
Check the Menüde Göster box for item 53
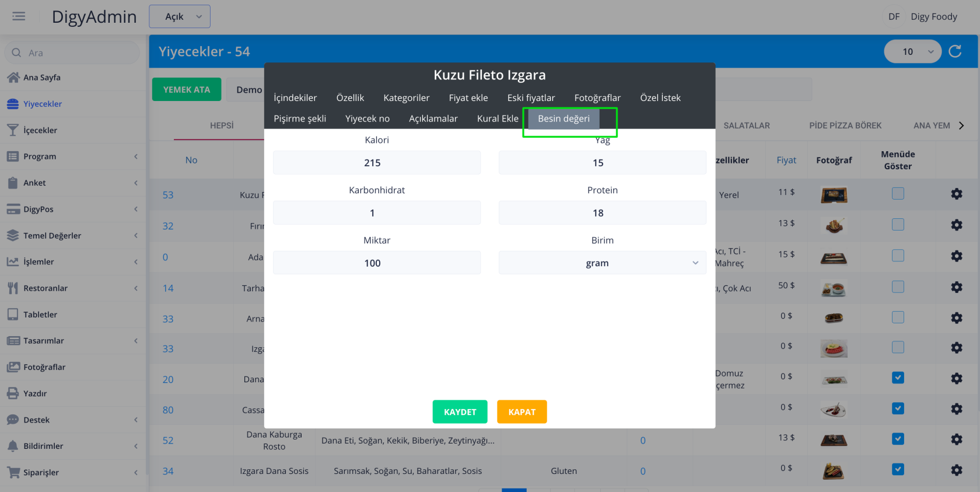tap(898, 193)
